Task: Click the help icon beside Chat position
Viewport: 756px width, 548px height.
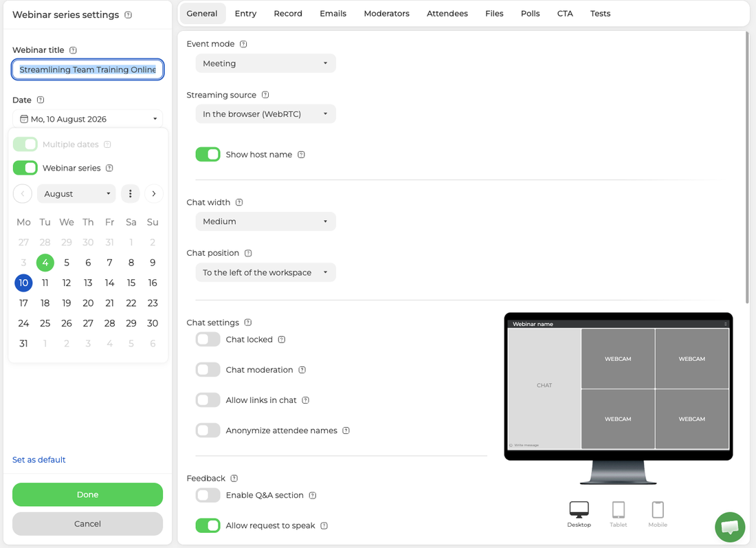Action: click(x=248, y=253)
